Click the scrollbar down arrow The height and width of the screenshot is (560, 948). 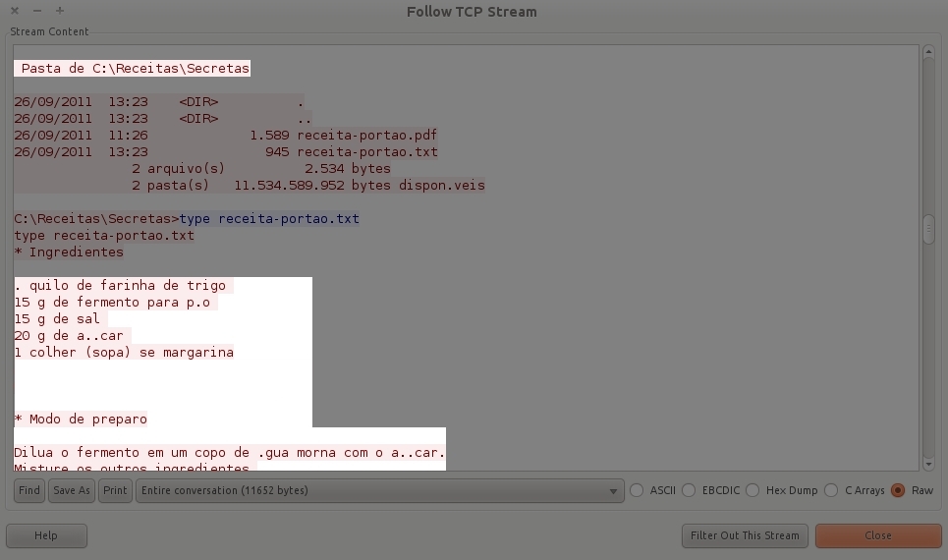(x=928, y=465)
